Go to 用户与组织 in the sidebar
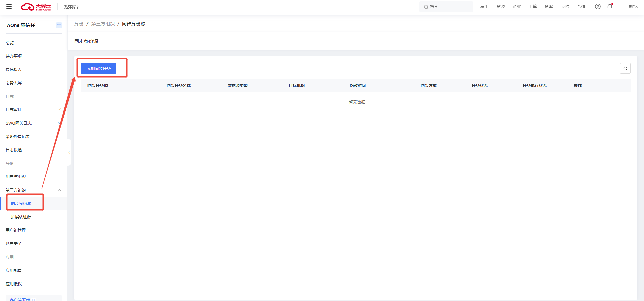The image size is (644, 301). (16, 177)
